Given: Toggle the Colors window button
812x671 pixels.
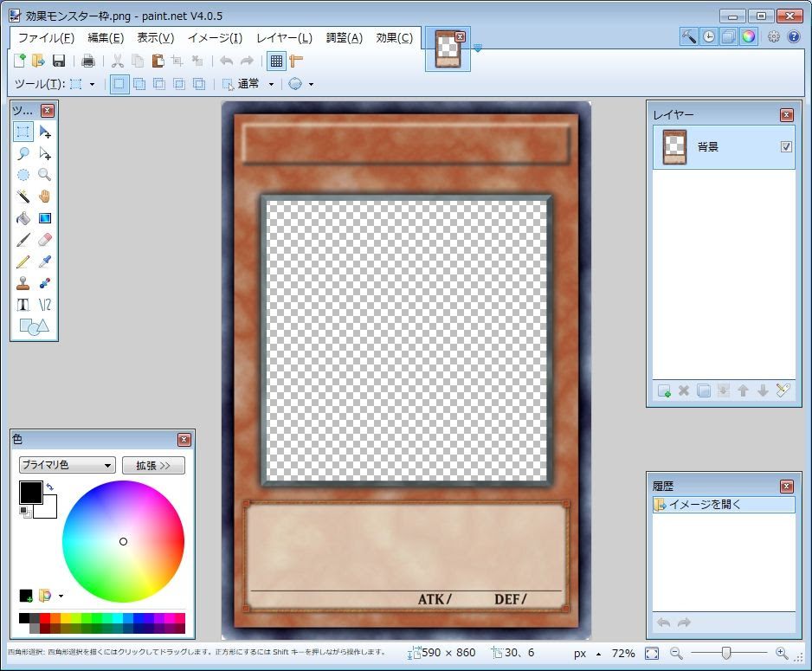Looking at the screenshot, I should click(x=748, y=36).
